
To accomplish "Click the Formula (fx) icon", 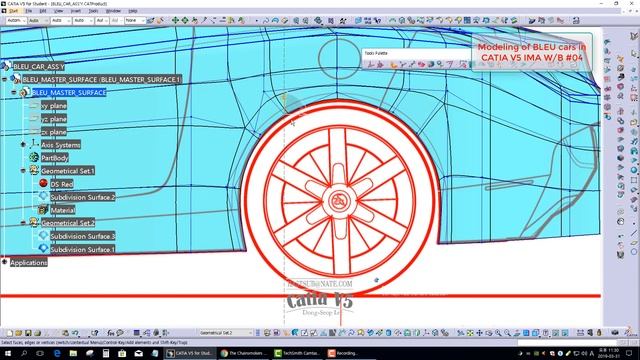I will [111, 333].
